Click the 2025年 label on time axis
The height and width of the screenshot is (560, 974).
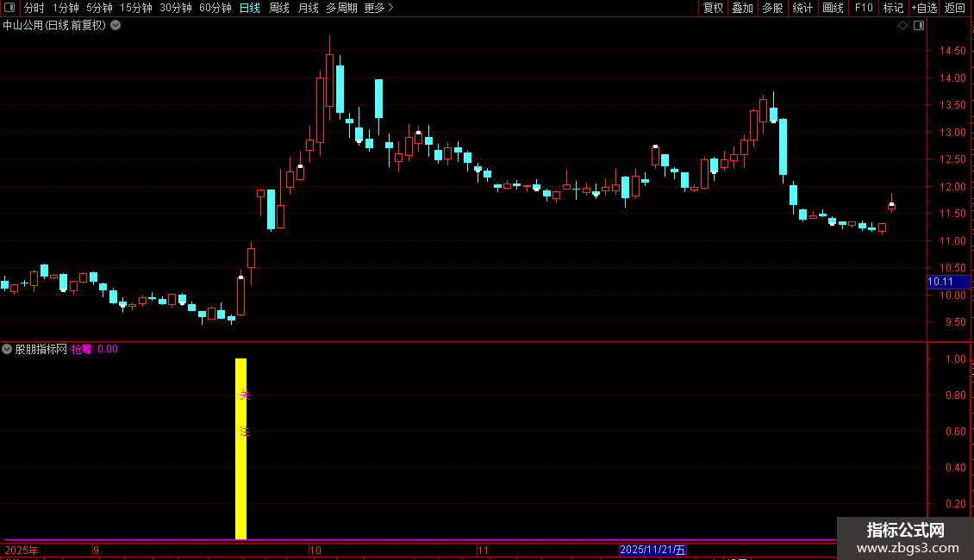22,550
